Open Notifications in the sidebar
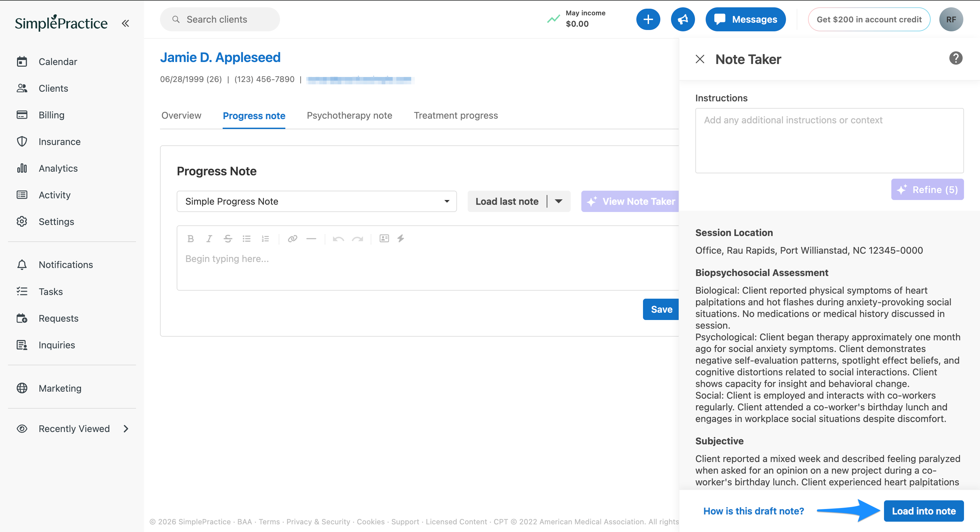The image size is (980, 532). pos(65,264)
